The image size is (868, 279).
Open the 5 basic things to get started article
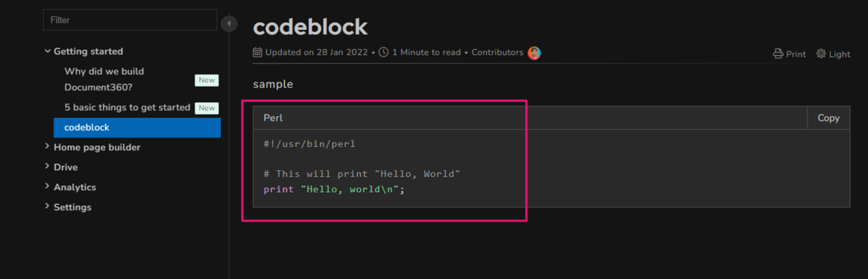point(128,107)
